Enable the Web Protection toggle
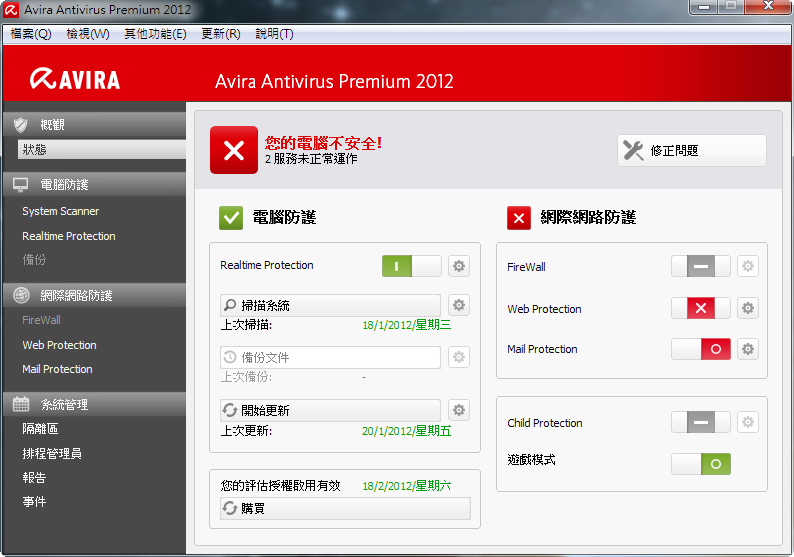 point(700,308)
